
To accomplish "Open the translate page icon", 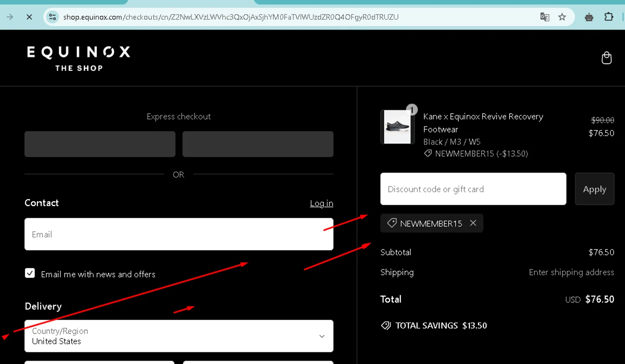I will coord(545,17).
